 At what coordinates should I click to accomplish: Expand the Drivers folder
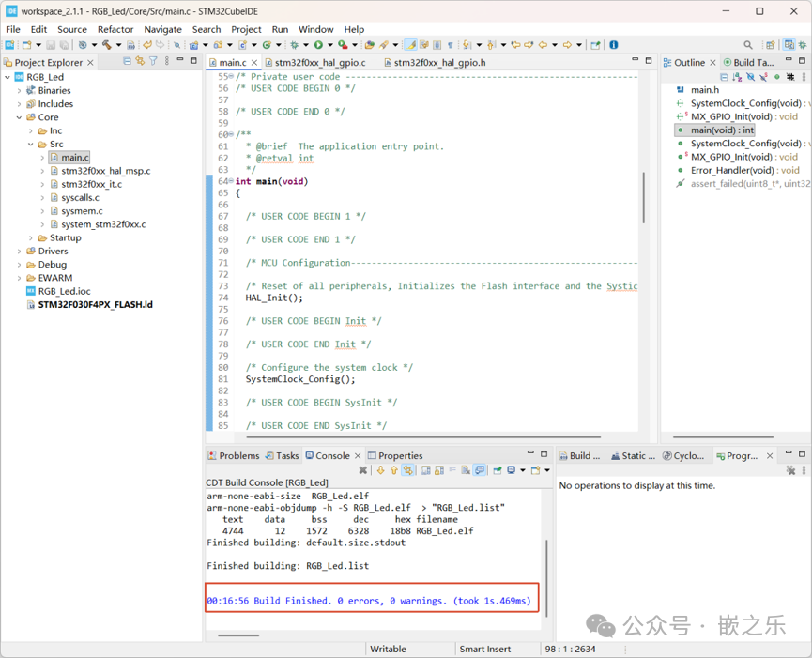19,251
